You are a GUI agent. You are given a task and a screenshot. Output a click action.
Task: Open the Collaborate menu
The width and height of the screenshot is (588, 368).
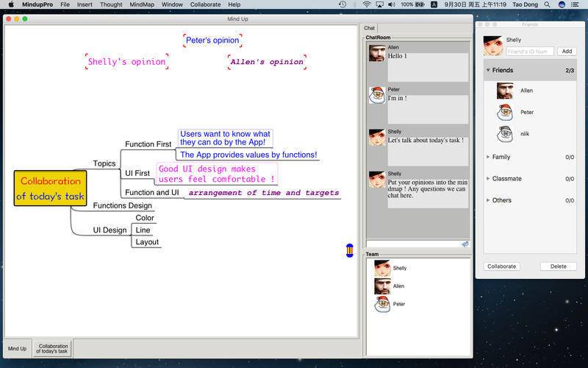[206, 4]
